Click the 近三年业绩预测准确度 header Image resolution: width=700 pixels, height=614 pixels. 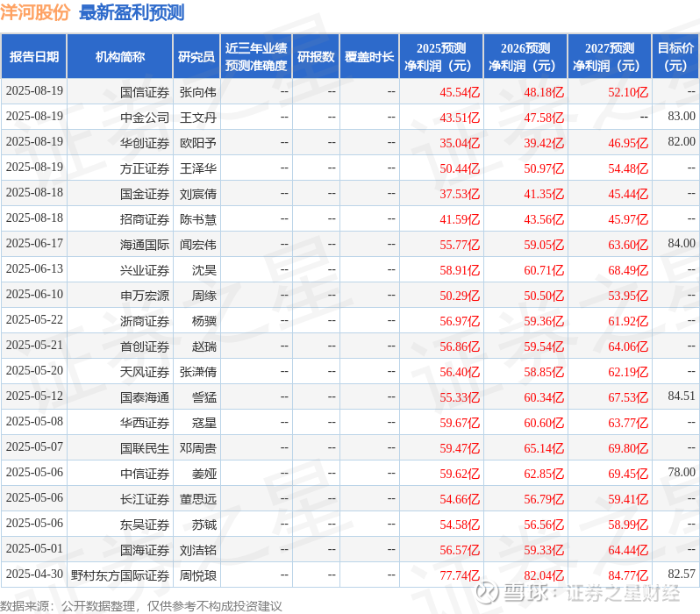(256, 57)
